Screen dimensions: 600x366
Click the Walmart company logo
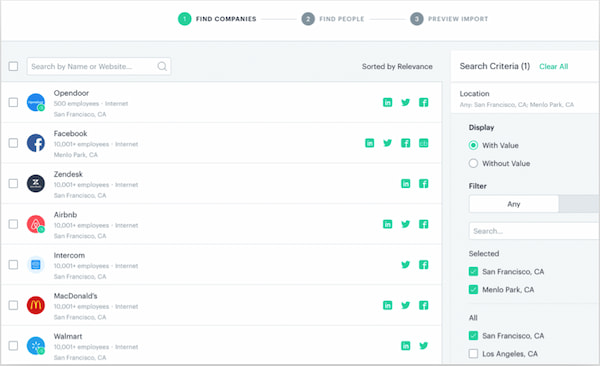coord(36,346)
